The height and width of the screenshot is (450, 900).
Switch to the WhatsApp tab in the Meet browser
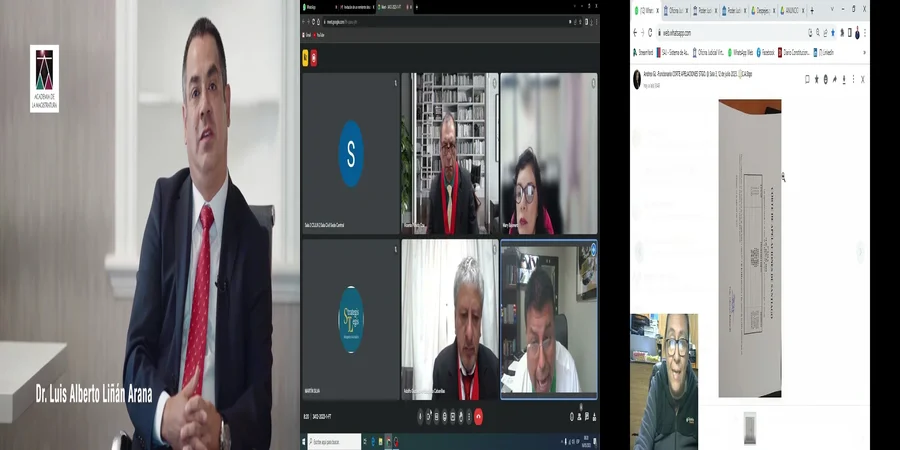pos(320,7)
